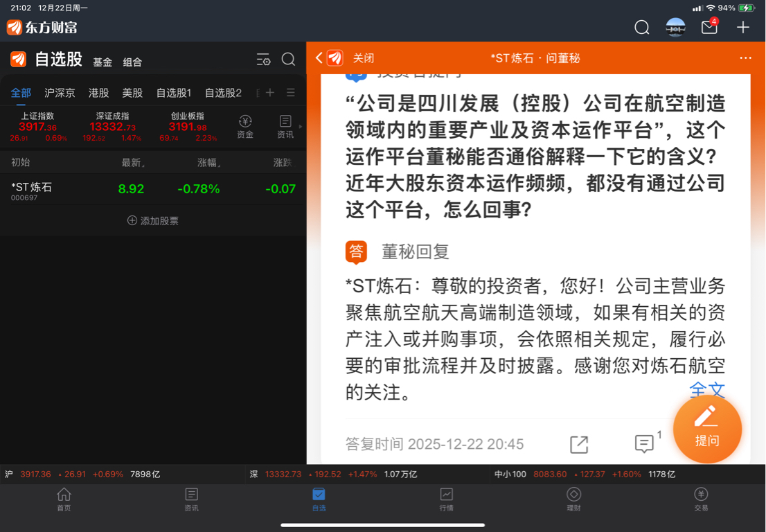Tap the plus icon in top header

pyautogui.click(x=742, y=27)
